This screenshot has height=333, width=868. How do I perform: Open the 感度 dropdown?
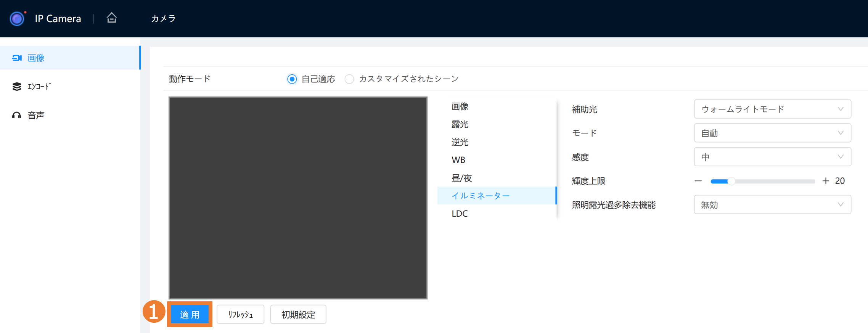tap(772, 157)
